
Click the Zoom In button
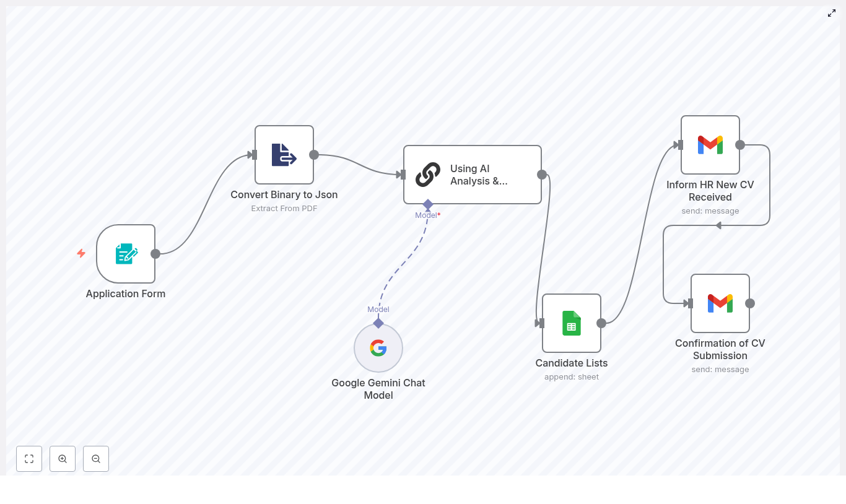pos(63,459)
